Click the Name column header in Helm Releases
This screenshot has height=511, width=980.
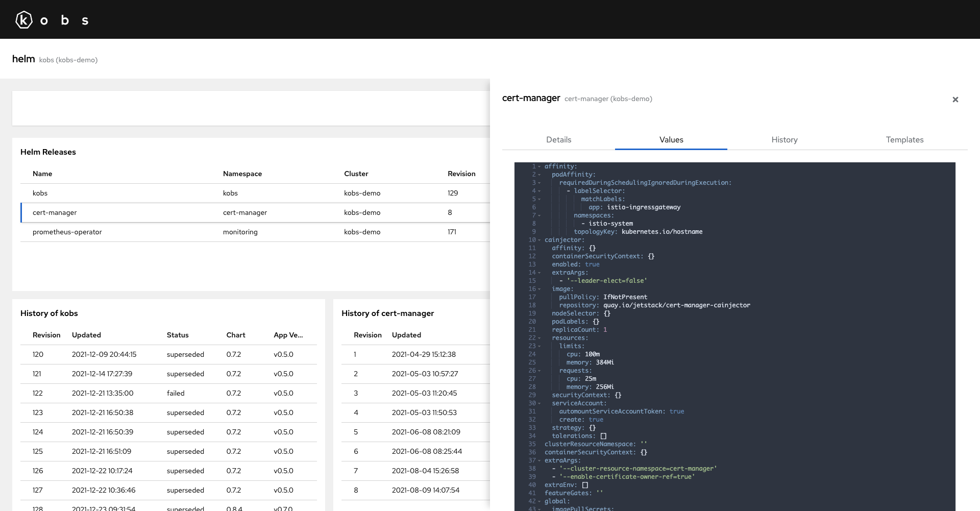(x=42, y=174)
